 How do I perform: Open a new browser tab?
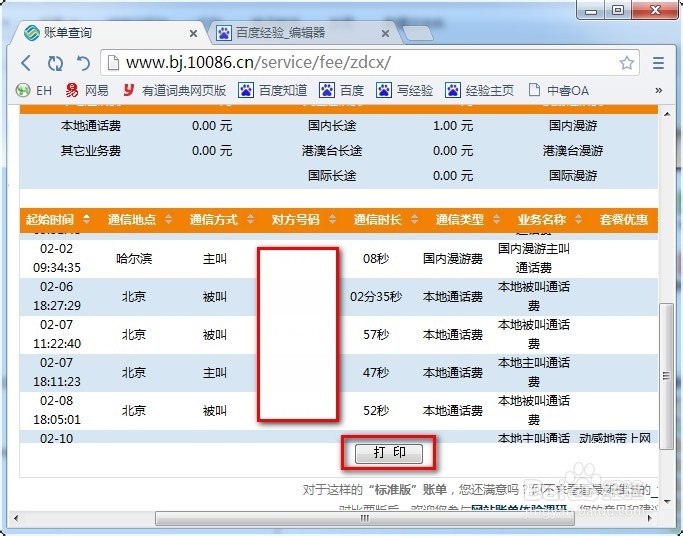pos(417,34)
